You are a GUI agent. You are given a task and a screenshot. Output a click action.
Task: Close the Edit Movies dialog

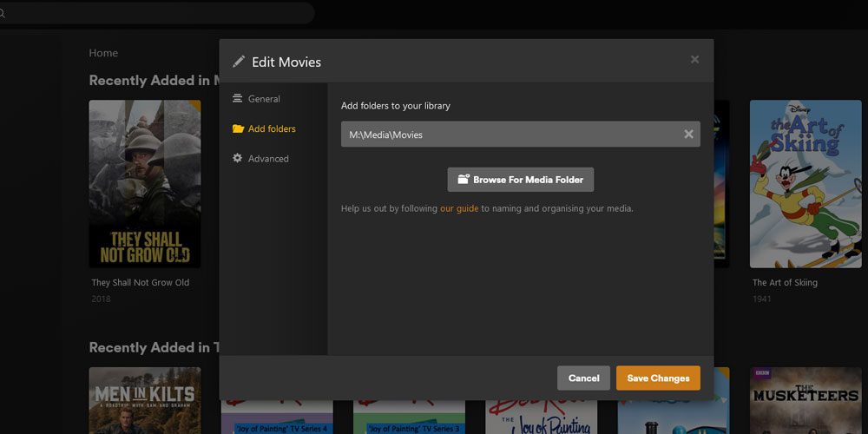694,59
